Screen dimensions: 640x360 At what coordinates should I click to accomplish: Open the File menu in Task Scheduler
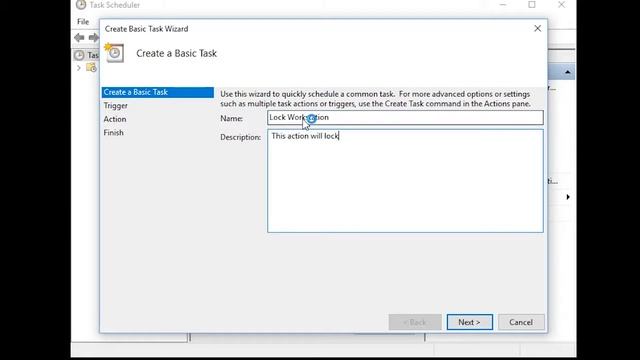pos(83,22)
